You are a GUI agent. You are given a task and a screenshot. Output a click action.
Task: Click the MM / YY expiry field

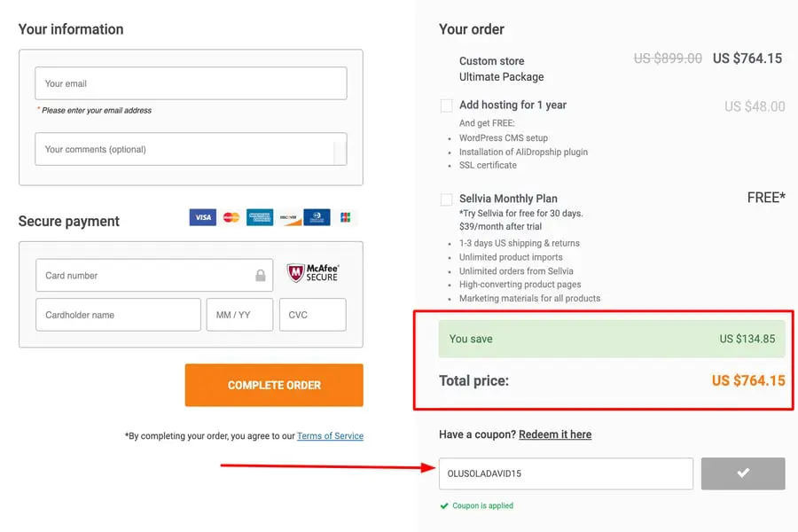tap(239, 315)
